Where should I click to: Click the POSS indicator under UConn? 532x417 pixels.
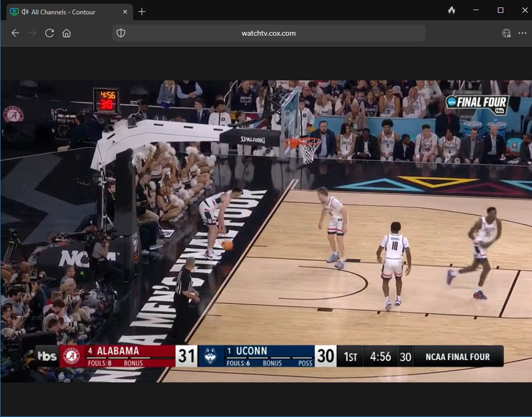305,363
